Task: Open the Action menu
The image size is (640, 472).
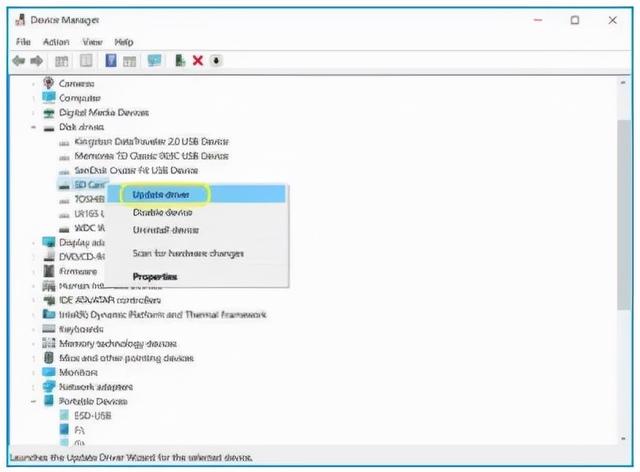Action: (56, 42)
